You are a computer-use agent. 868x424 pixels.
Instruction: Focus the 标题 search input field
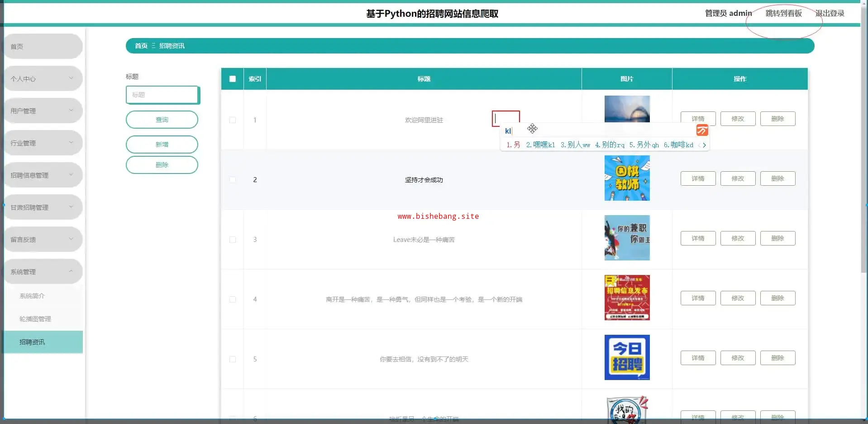click(162, 95)
